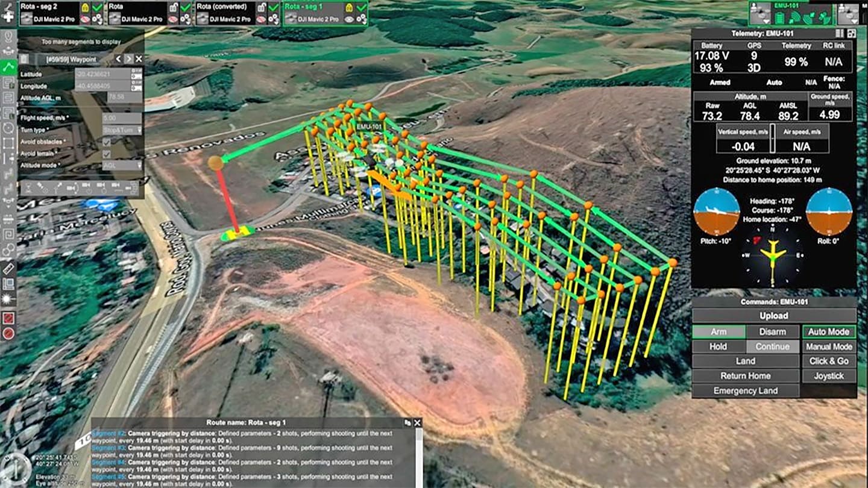Screen dimensions: 868x488
Task: Open the Altitude mode dropdown
Action: pos(122,165)
